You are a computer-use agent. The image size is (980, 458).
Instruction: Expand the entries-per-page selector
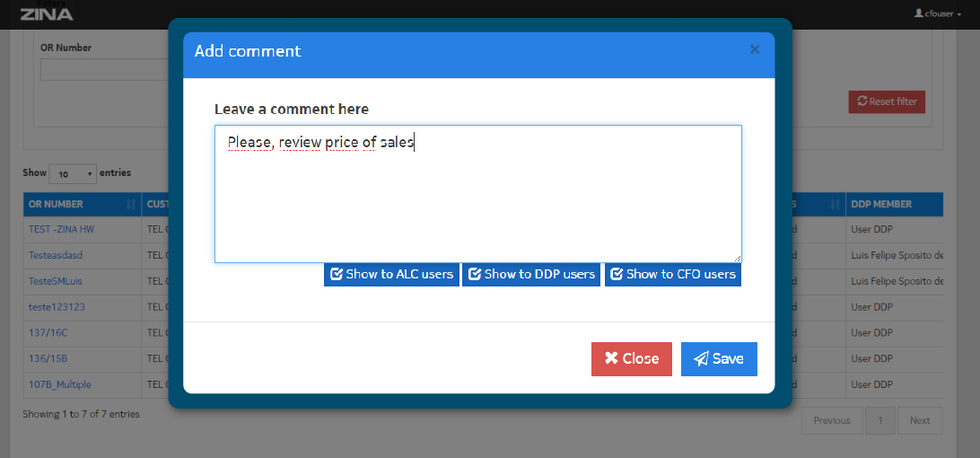point(73,173)
